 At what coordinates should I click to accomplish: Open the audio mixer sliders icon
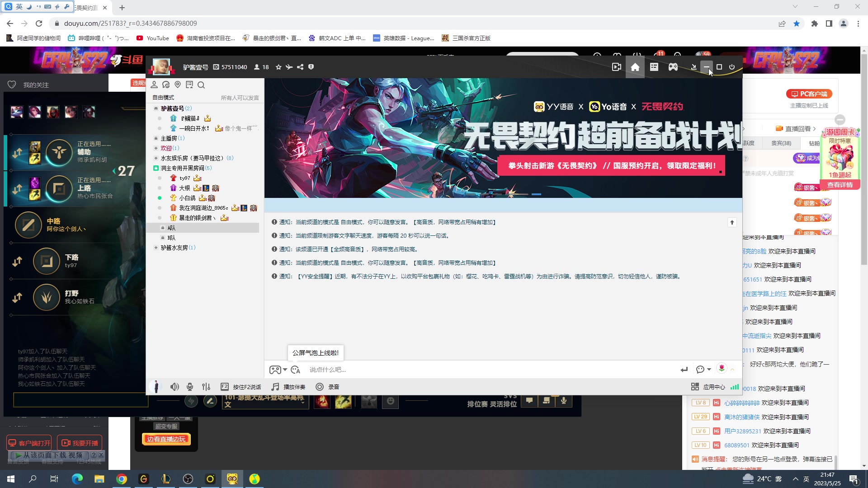pos(206,387)
